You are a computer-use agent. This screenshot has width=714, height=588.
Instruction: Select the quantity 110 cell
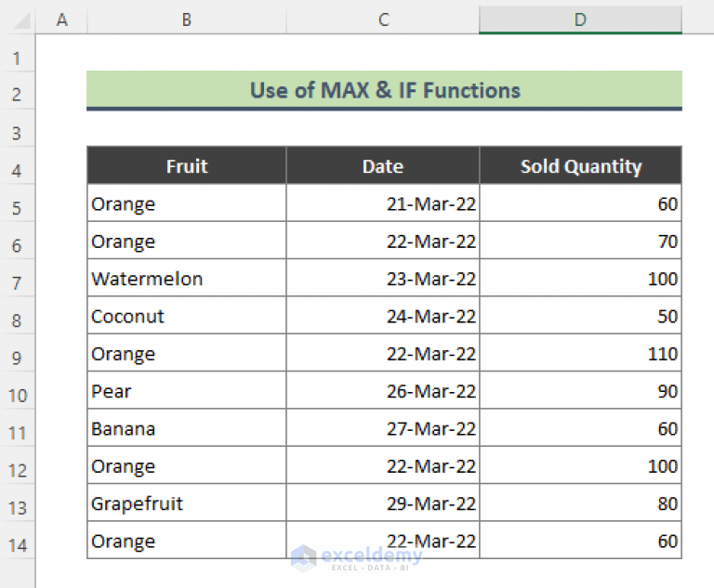pos(580,353)
